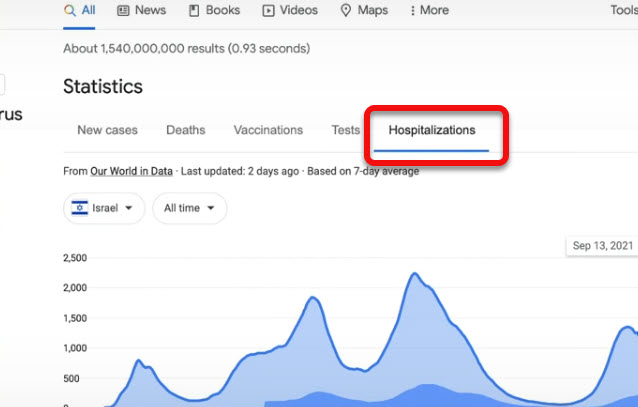This screenshot has width=638, height=407.
Task: Click the 1,000 y-axis label
Action: (x=75, y=348)
